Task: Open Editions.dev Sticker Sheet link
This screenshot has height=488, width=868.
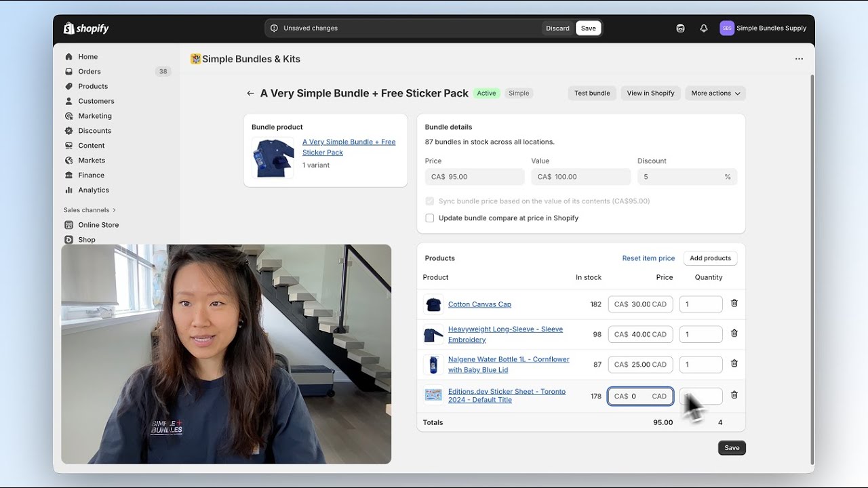Action: click(507, 396)
